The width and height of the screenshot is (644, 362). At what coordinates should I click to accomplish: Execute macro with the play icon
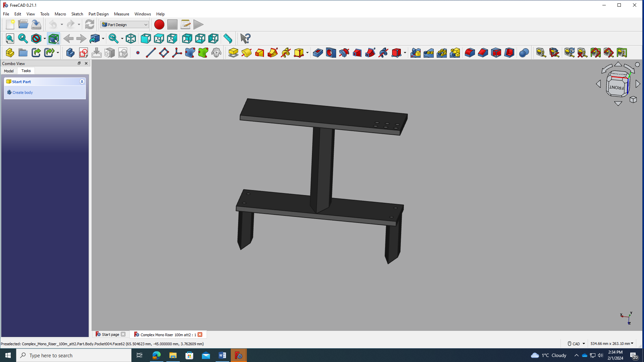click(199, 24)
